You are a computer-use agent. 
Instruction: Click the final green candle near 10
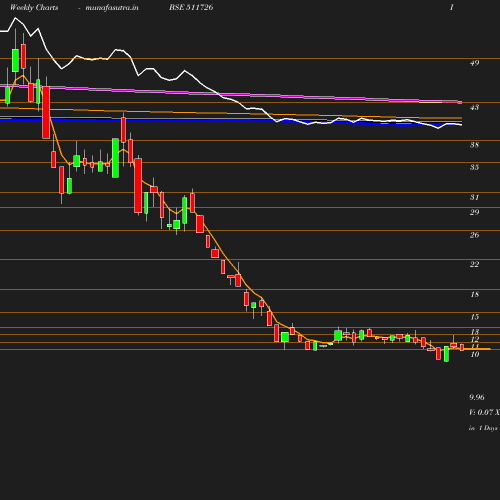coord(446,354)
